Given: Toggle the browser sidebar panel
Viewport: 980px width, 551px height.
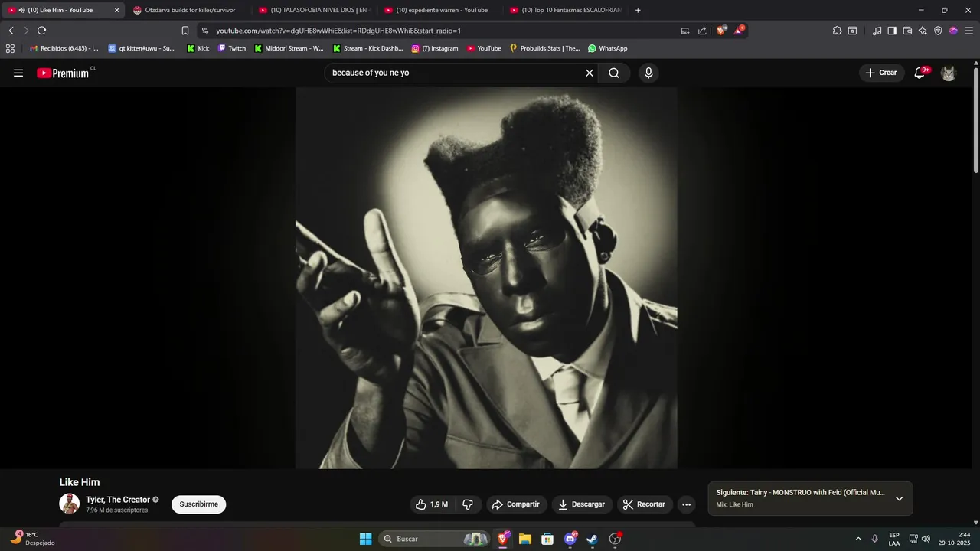Looking at the screenshot, I should click(892, 31).
